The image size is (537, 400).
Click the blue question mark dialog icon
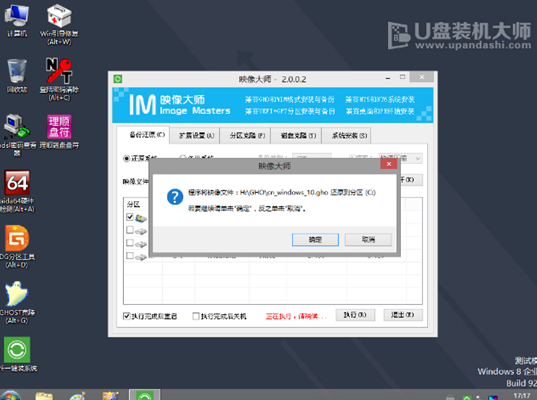(x=175, y=197)
